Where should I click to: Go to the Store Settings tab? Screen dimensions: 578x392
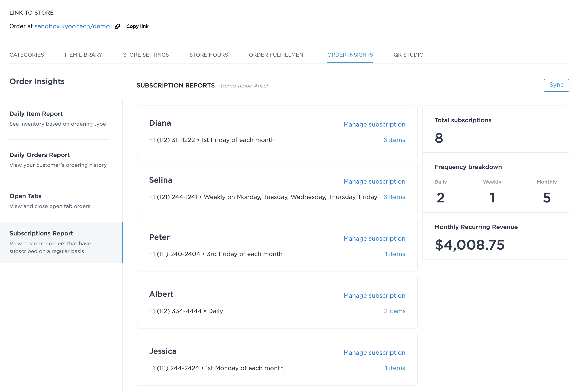pos(146,55)
